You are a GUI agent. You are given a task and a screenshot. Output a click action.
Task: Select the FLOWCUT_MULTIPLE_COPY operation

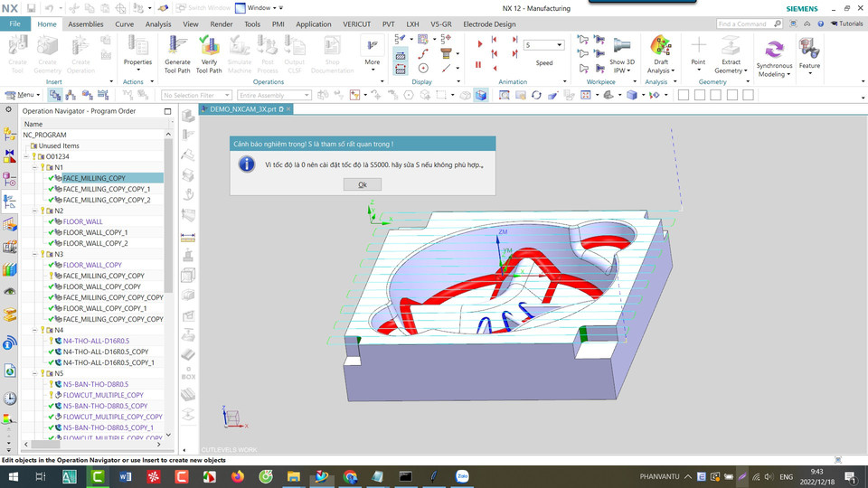pyautogui.click(x=103, y=395)
